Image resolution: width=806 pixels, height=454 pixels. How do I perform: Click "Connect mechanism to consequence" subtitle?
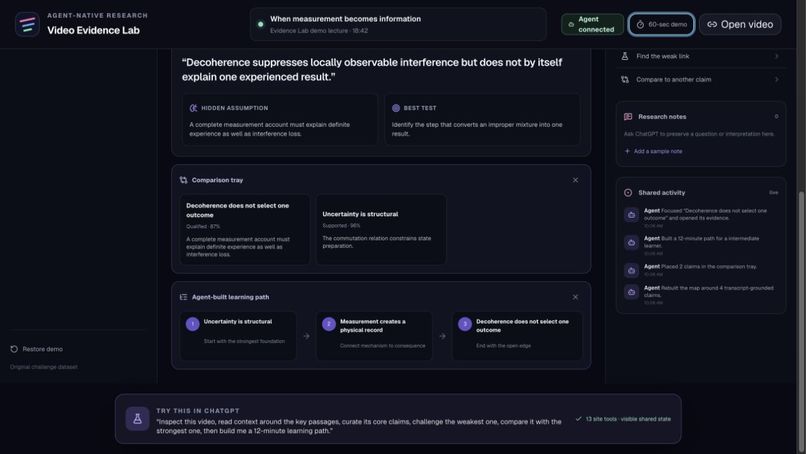[x=382, y=346]
